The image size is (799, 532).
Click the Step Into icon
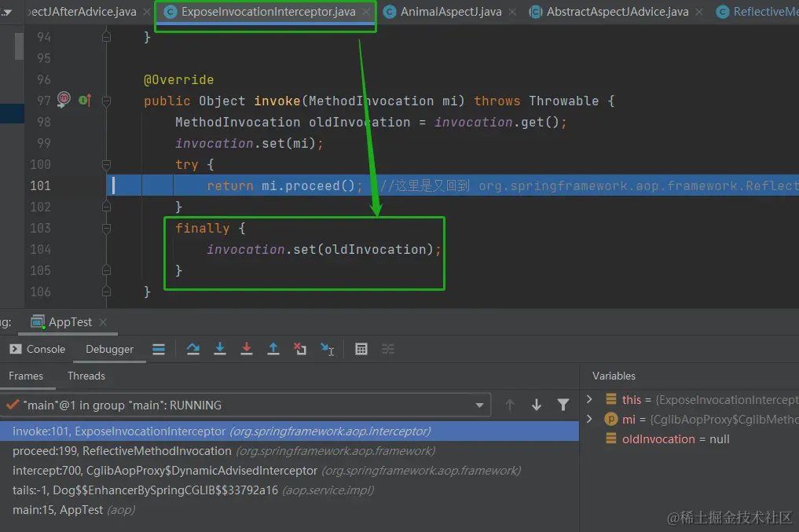(x=220, y=349)
